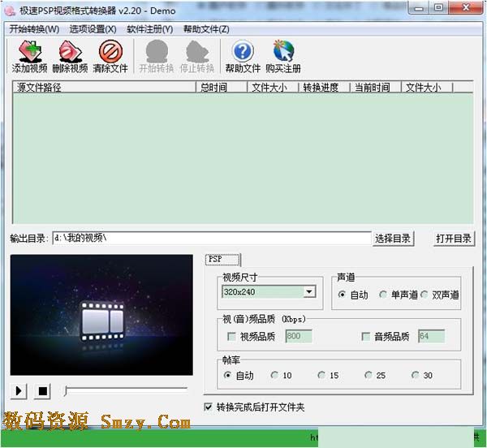The height and width of the screenshot is (448, 487).
Task: Toggle 转换完成后打开文件夹 checkbox
Action: pos(208,407)
